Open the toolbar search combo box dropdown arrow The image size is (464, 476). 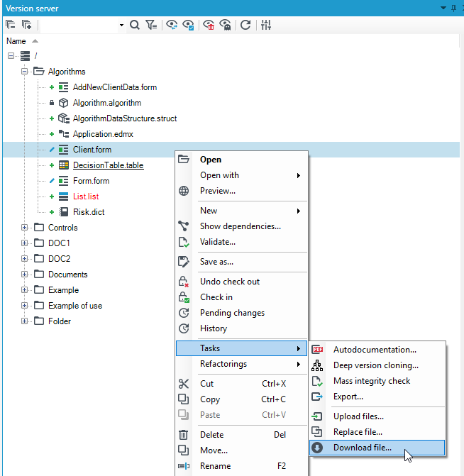pyautogui.click(x=121, y=25)
